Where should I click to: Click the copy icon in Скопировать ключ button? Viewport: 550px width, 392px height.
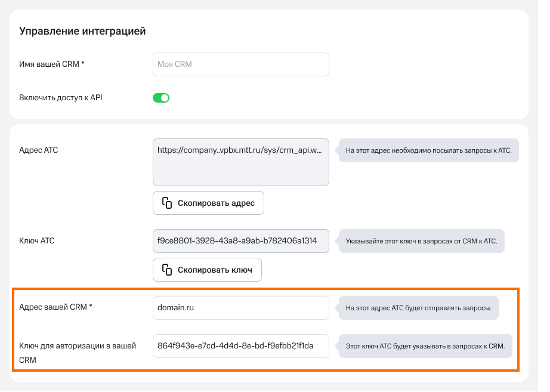click(x=167, y=270)
